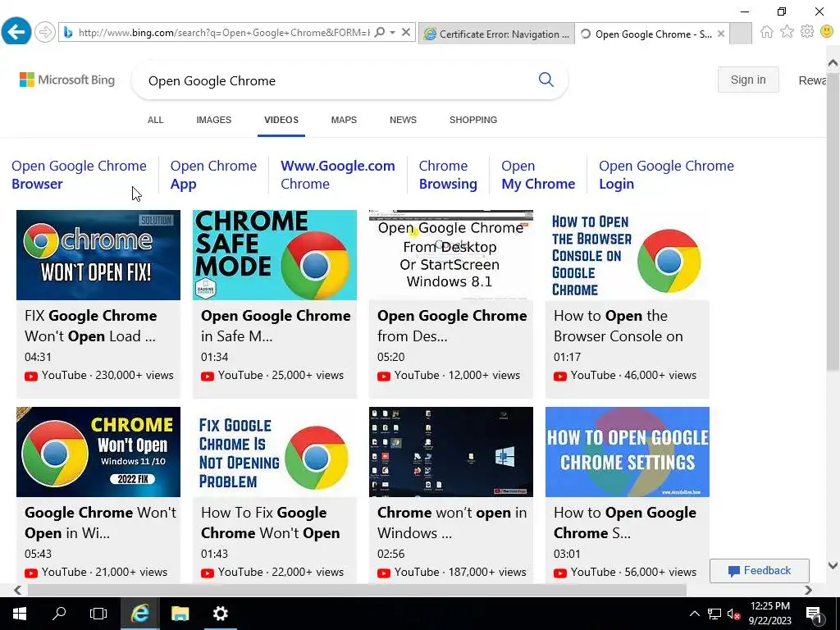Click title Google Chrome Won't Open in Wi...
The image size is (840, 630).
(100, 523)
